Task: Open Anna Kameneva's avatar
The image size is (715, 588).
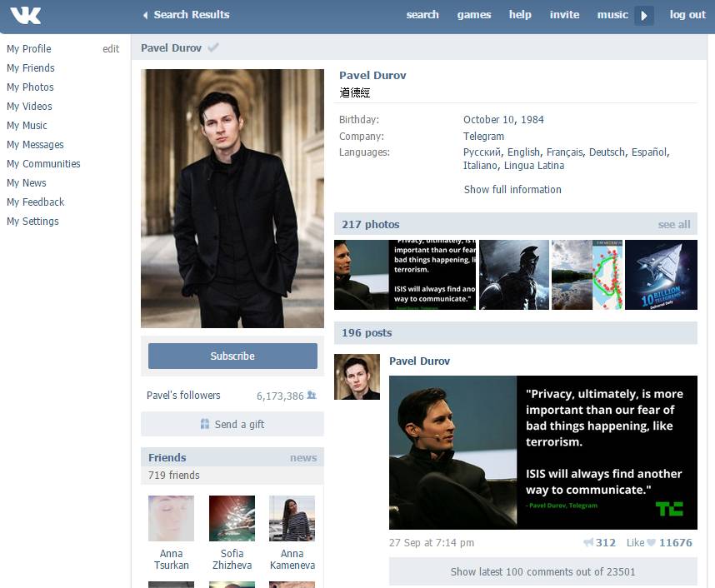Action: click(x=292, y=518)
